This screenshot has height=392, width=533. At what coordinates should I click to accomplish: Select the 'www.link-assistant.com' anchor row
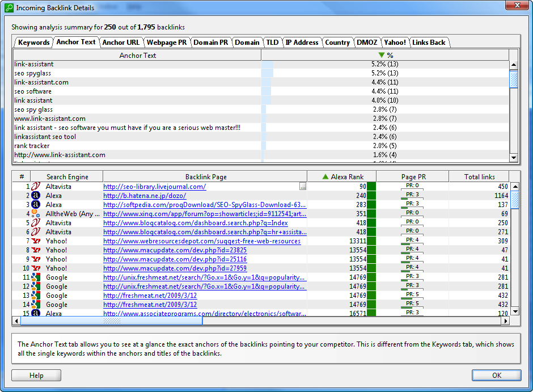pos(261,119)
